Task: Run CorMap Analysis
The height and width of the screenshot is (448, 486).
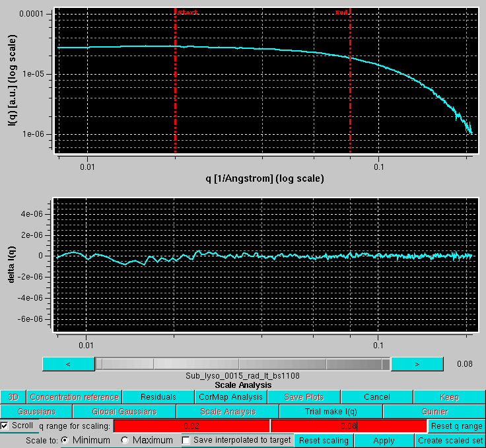Action: [x=231, y=397]
